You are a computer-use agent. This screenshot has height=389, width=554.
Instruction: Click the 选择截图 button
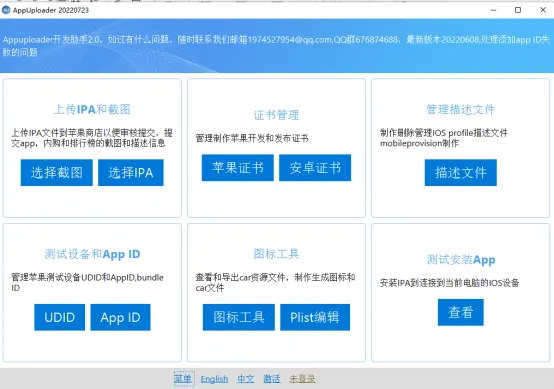pos(57,172)
